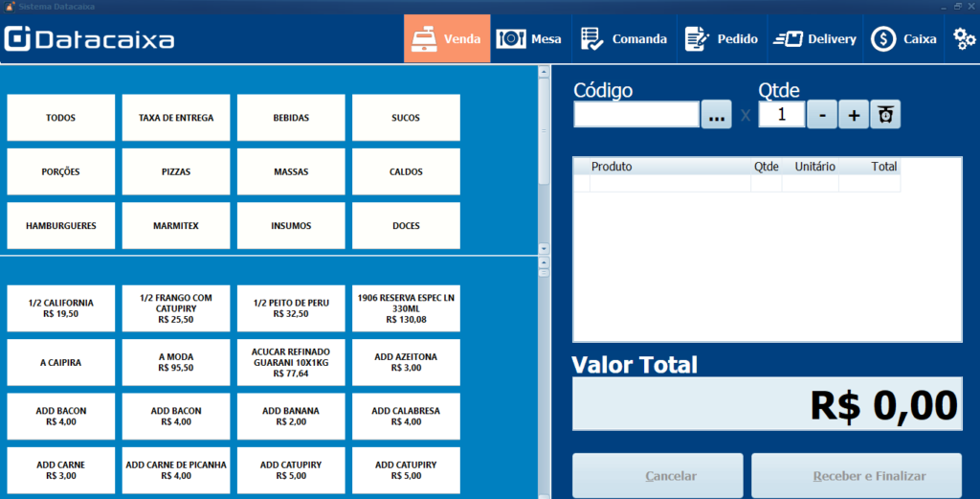This screenshot has height=499, width=980.
Task: Choose the CALDOS category
Action: (406, 171)
